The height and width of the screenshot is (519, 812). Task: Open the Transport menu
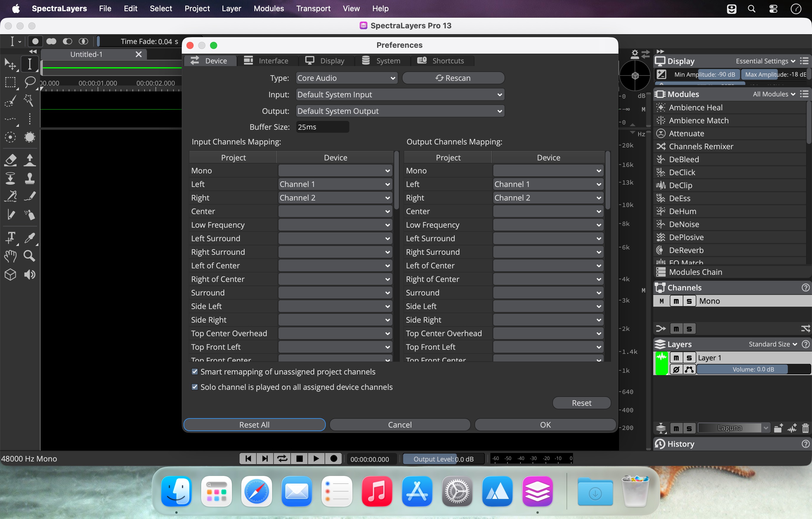point(313,9)
